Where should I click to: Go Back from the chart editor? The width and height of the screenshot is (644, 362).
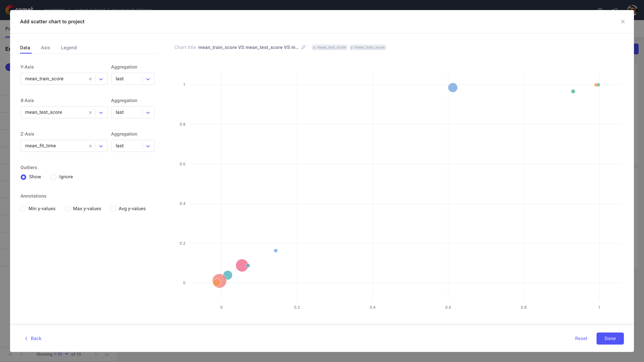point(33,339)
